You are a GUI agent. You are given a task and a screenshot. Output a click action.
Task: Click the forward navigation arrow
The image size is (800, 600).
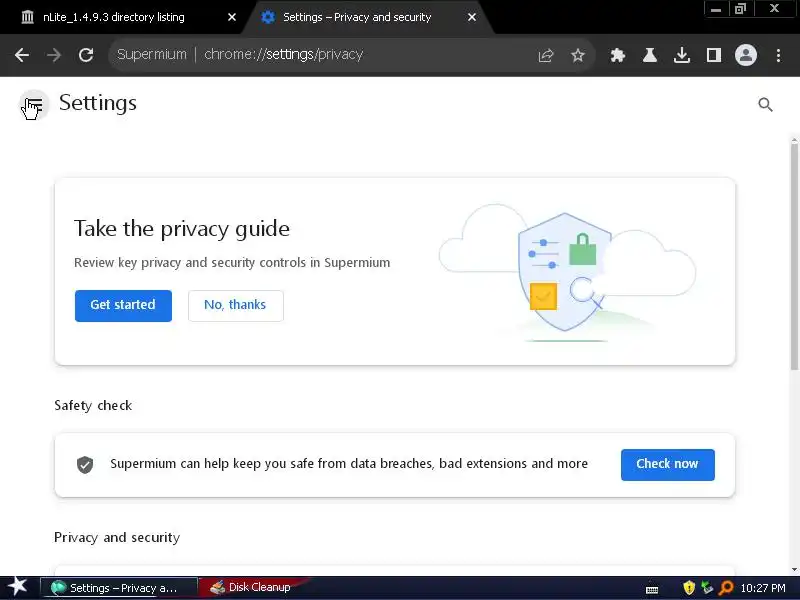54,55
